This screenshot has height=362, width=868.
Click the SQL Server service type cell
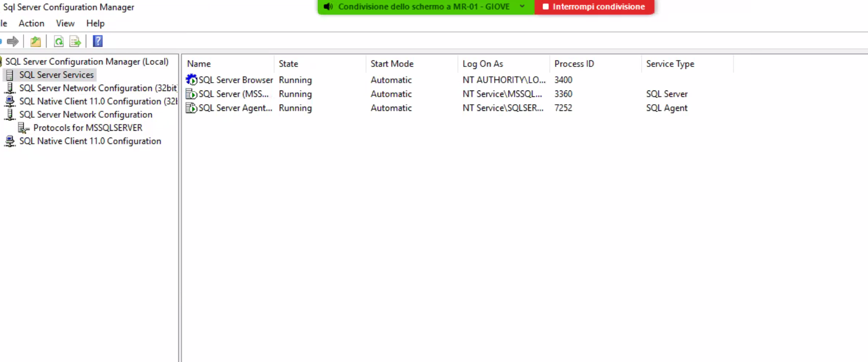click(667, 94)
